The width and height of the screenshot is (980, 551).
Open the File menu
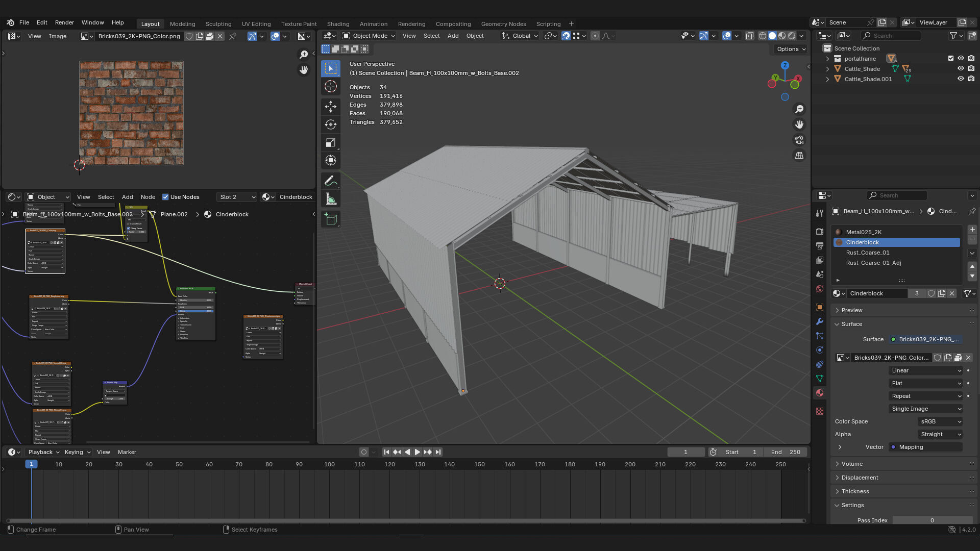tap(24, 22)
